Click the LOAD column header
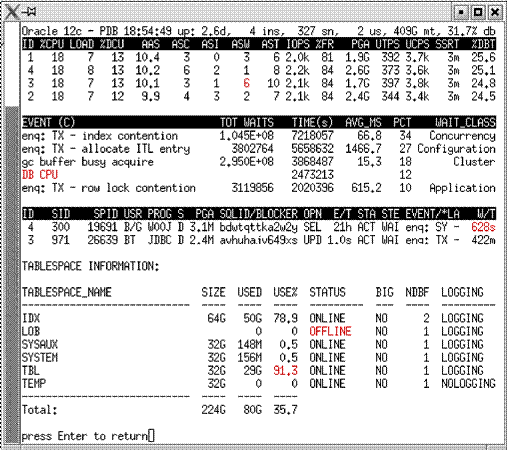The height and width of the screenshot is (450, 507). click(82, 44)
